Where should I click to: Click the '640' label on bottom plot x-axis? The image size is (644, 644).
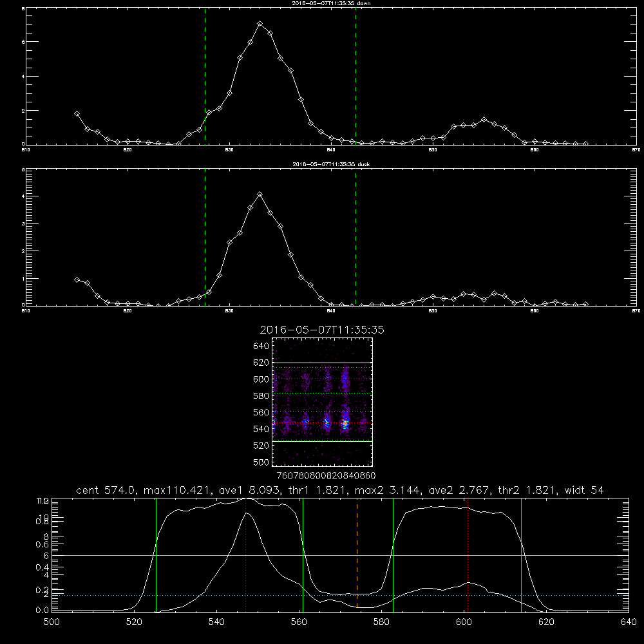coord(629,622)
